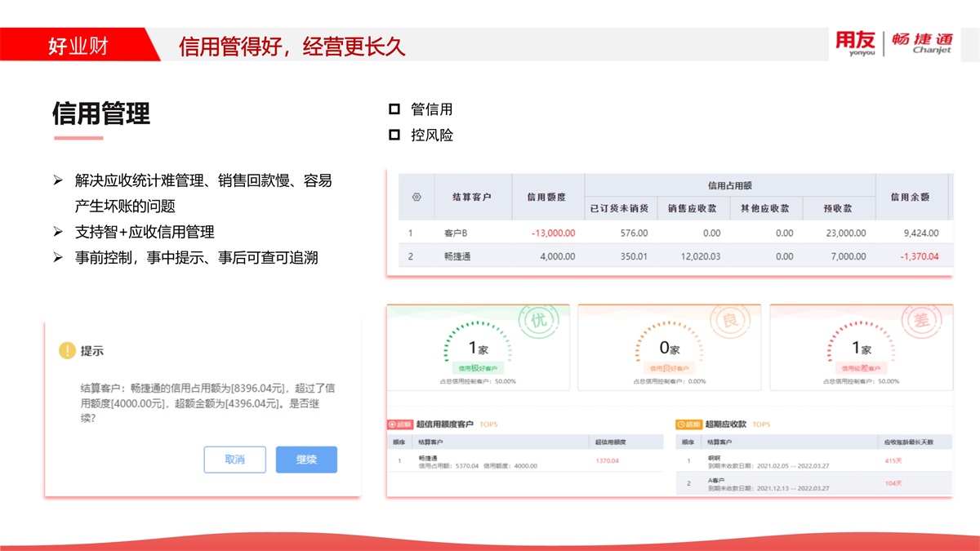Image resolution: width=980 pixels, height=551 pixels.
Task: Open the 1370.04 over-limit amount link
Action: tap(607, 461)
